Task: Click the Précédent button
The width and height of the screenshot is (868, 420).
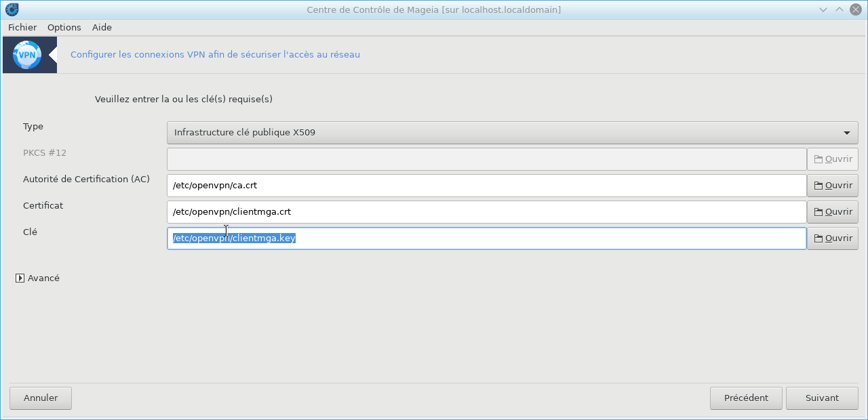Action: [x=745, y=398]
